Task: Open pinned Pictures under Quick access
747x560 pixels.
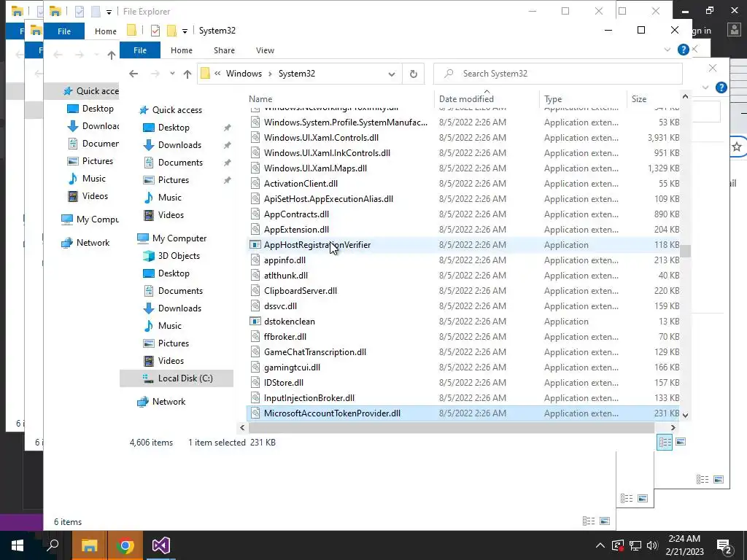Action: click(174, 180)
